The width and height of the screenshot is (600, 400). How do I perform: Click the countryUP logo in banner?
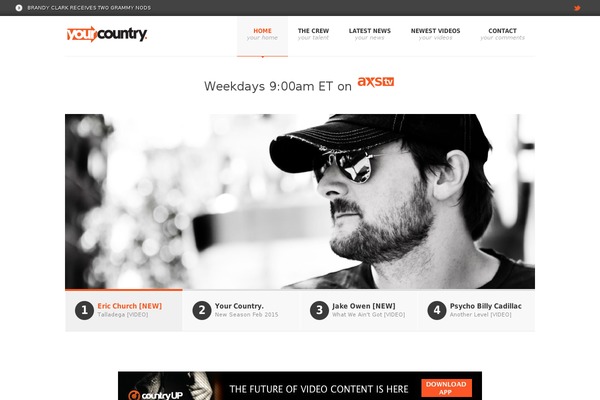point(155,395)
